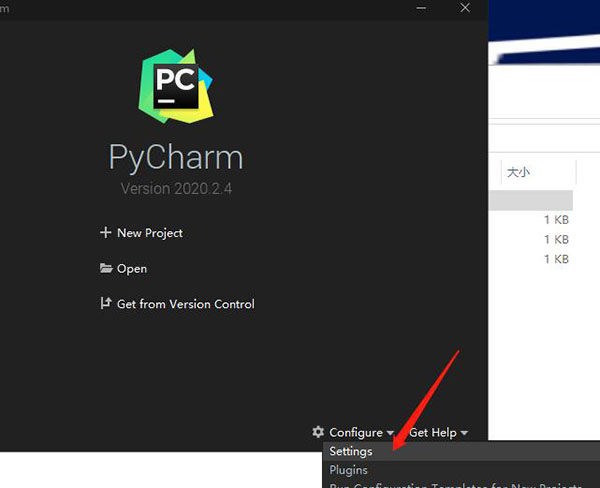Click the Version 2020.2.4 text
The width and height of the screenshot is (600, 488).
coord(176,189)
